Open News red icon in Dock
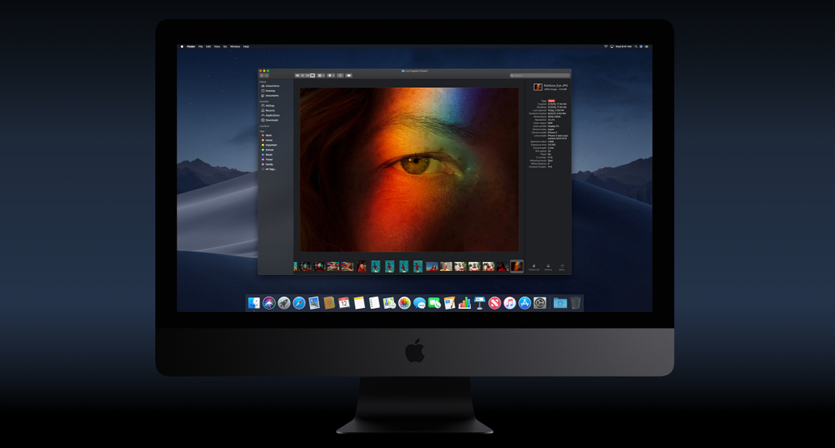835x448 pixels. (x=495, y=303)
